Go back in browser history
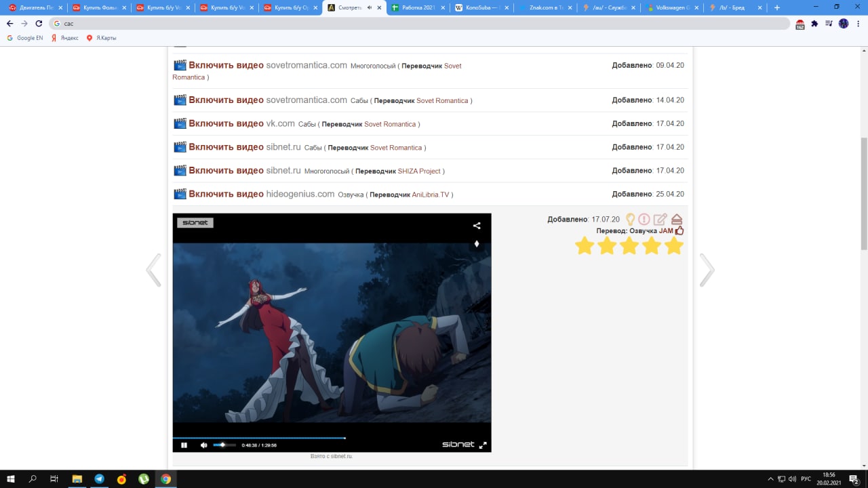This screenshot has width=868, height=488. click(9, 23)
